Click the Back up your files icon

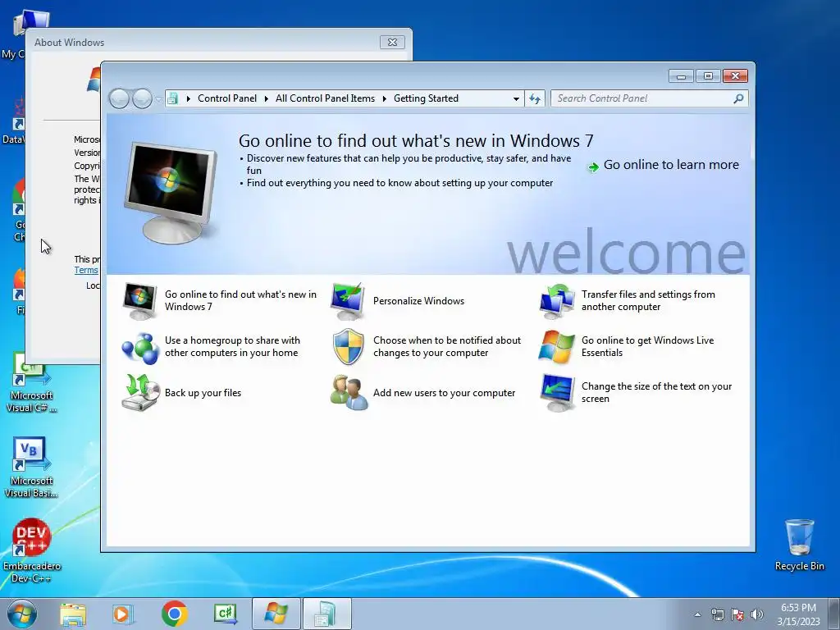pos(140,392)
